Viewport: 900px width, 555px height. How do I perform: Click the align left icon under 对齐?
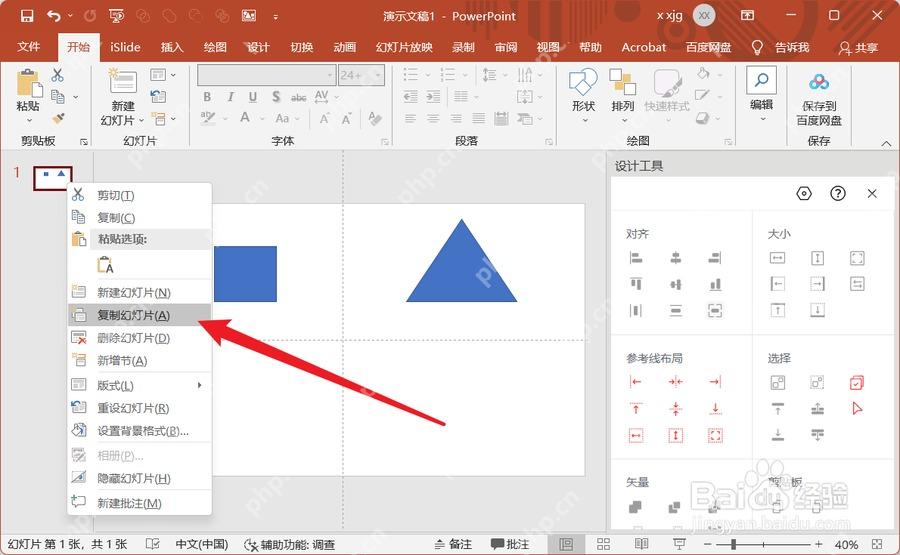coord(636,258)
